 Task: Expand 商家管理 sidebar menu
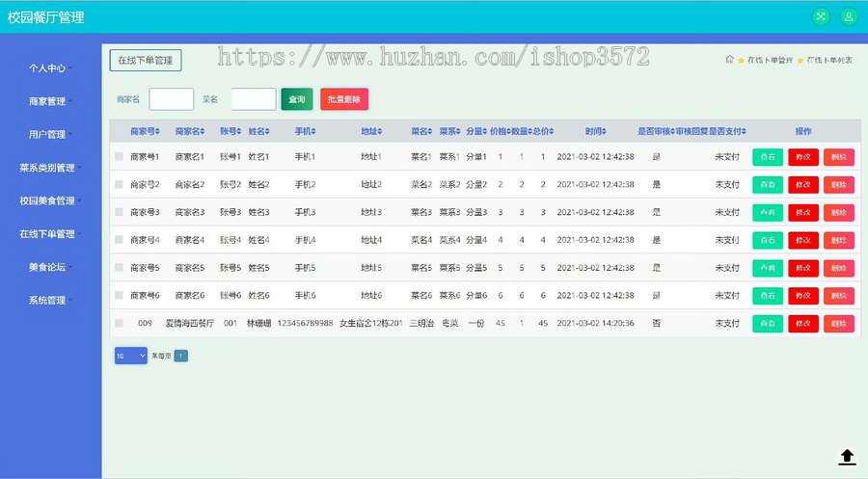click(x=50, y=101)
